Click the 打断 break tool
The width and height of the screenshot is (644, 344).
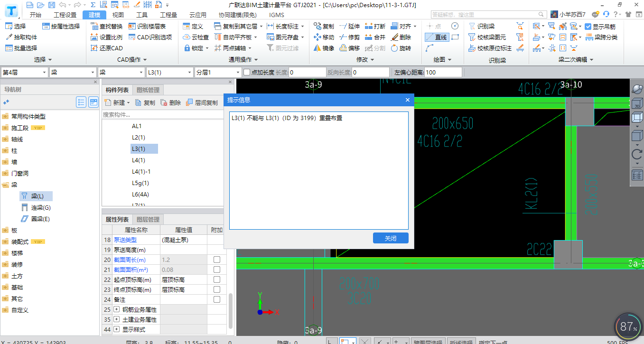click(375, 26)
